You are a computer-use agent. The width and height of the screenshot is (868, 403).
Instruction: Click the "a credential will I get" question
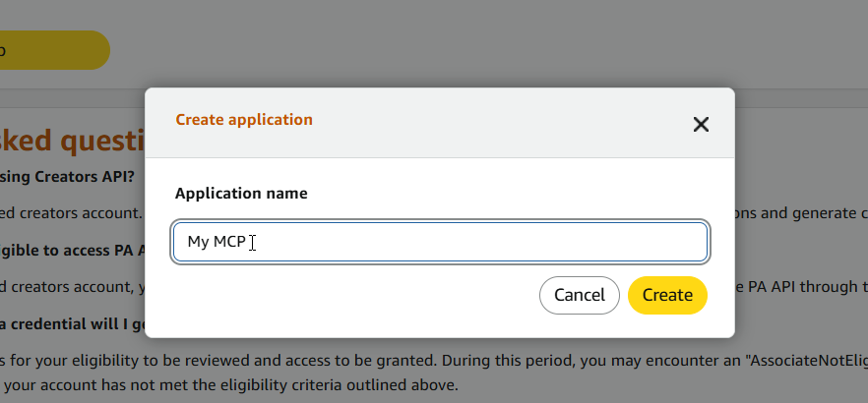(x=73, y=324)
